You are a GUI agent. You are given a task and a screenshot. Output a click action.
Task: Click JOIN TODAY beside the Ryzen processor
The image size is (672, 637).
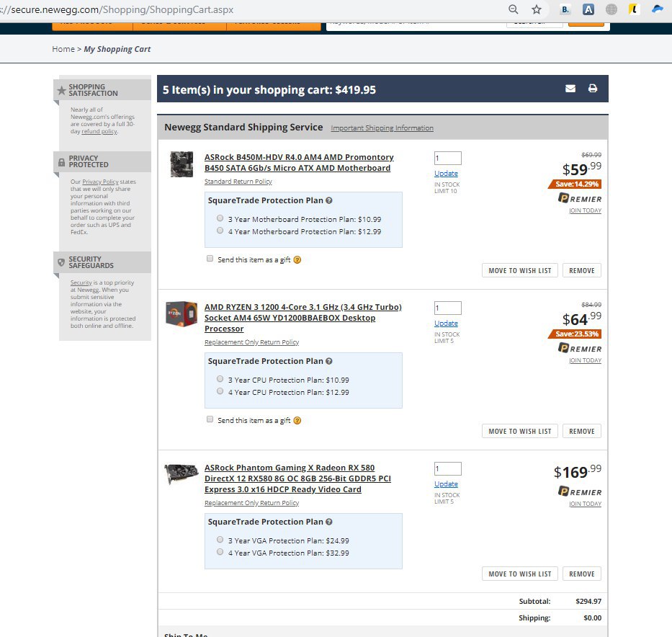585,360
